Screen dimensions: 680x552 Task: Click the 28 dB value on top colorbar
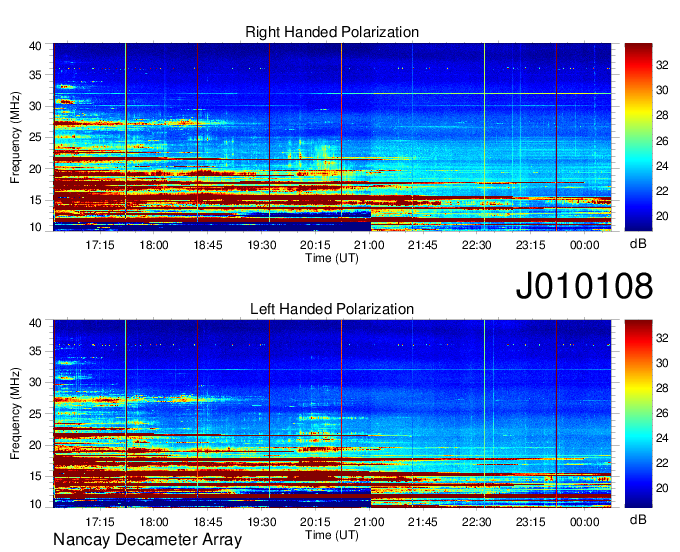click(662, 115)
